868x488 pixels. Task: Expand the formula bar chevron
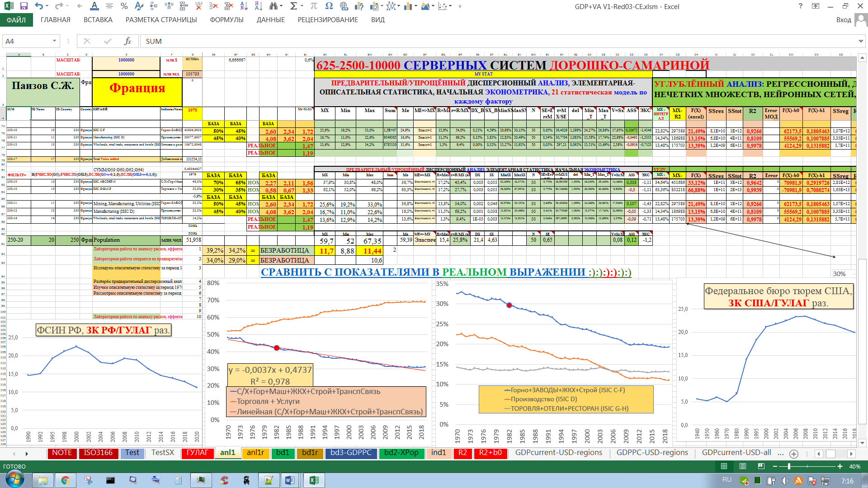click(x=861, y=41)
